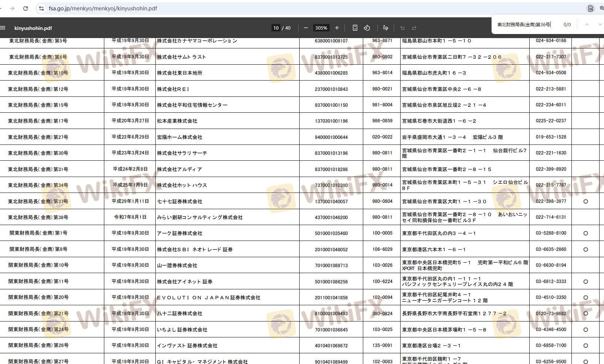Click company name 株式会社ホットハウス
The image size is (604, 364).
coord(182,185)
